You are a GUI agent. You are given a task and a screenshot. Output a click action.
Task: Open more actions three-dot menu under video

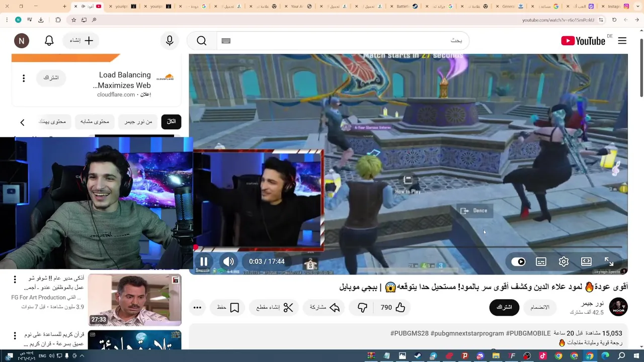[x=197, y=307]
